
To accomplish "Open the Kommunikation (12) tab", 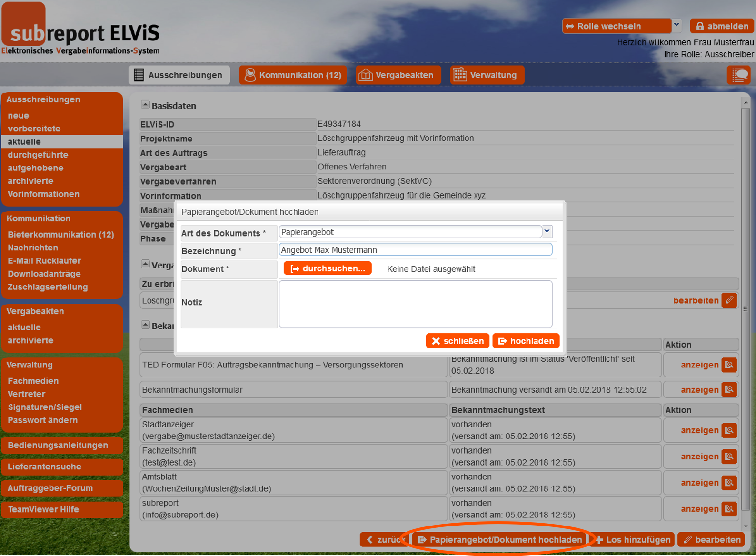I will 293,75.
